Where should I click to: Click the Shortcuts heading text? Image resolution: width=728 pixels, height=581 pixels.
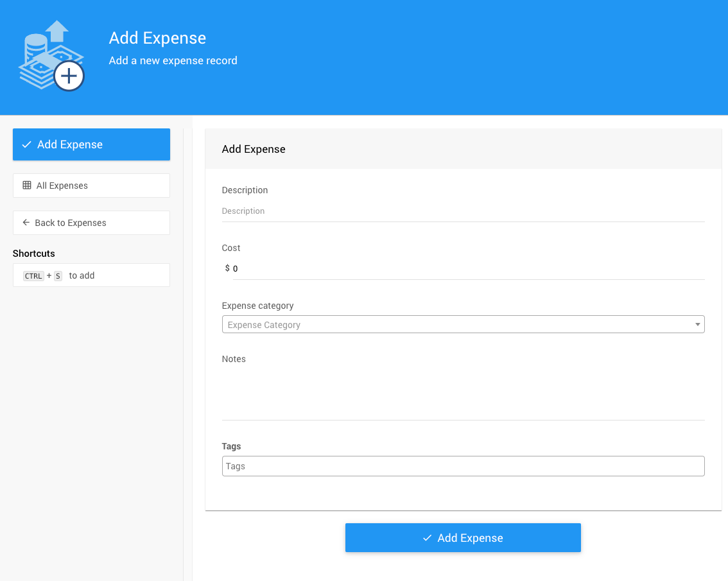34,254
